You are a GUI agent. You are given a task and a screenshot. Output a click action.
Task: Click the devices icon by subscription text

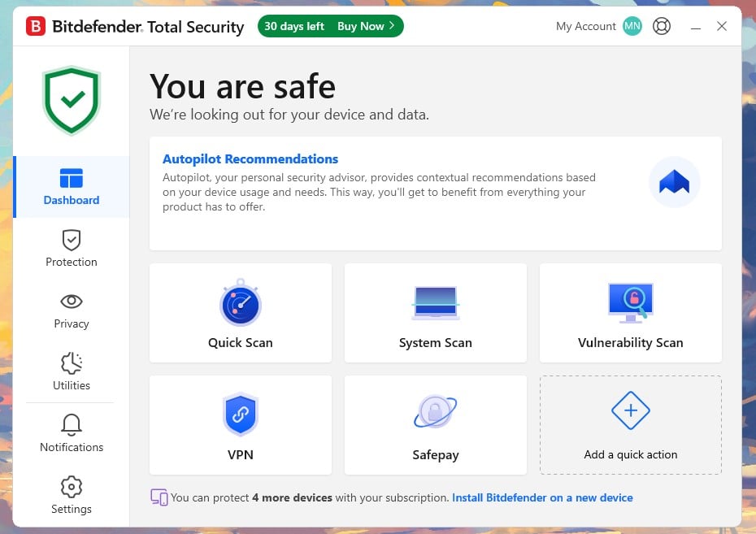[159, 497]
